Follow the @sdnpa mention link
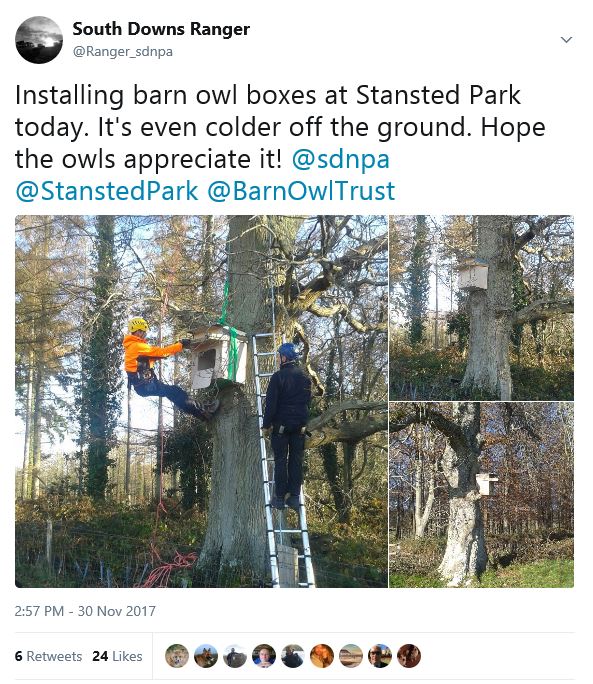Image resolution: width=593 pixels, height=684 pixels. click(x=340, y=158)
